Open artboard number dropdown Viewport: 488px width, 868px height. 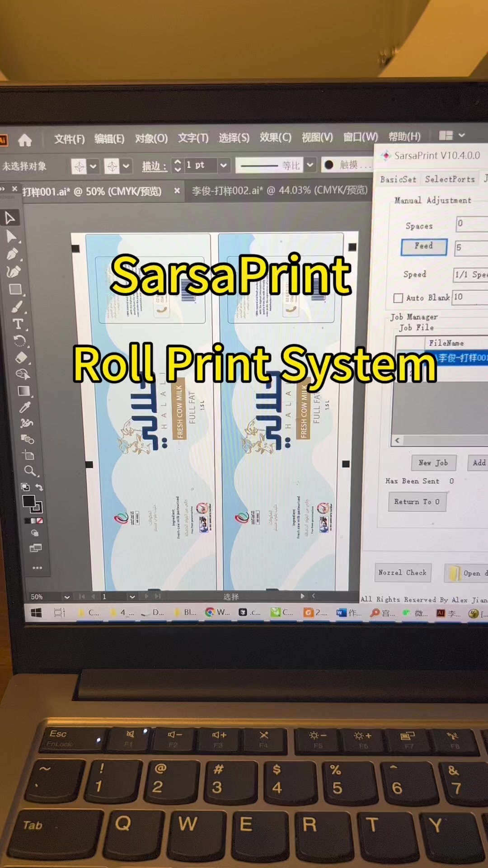(x=132, y=597)
